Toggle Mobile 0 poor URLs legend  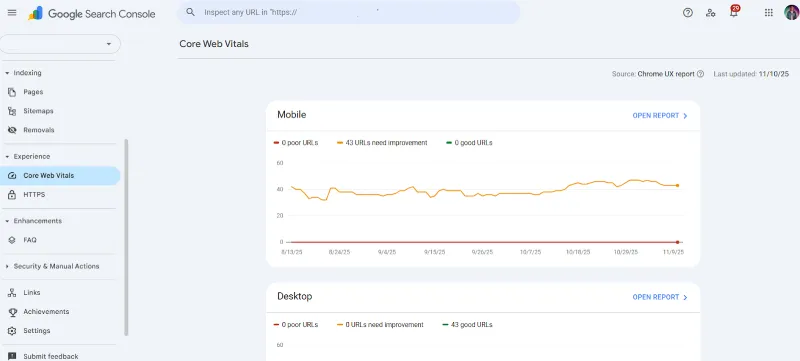[295, 143]
